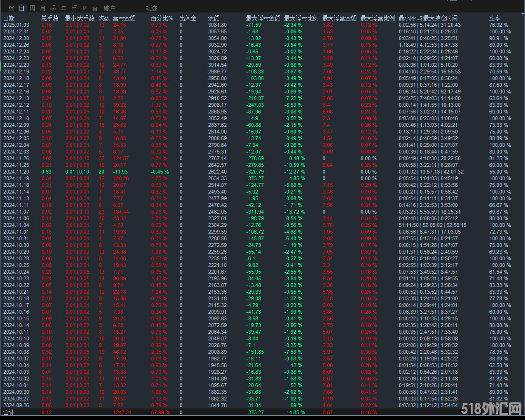Open the 月 monthly tab
The width and height of the screenshot is (525, 420).
(43, 8)
